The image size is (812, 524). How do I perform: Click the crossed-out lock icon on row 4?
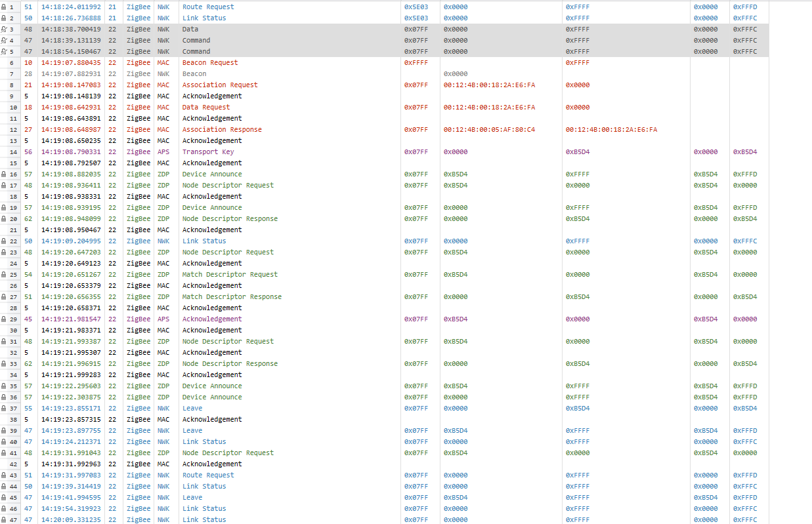coord(4,40)
